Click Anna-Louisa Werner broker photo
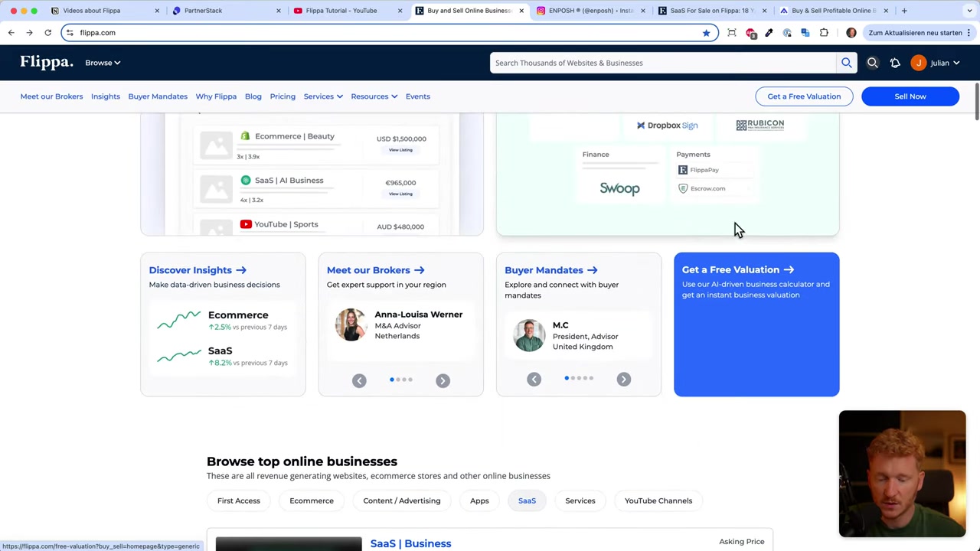Image resolution: width=980 pixels, height=551 pixels. pyautogui.click(x=351, y=324)
